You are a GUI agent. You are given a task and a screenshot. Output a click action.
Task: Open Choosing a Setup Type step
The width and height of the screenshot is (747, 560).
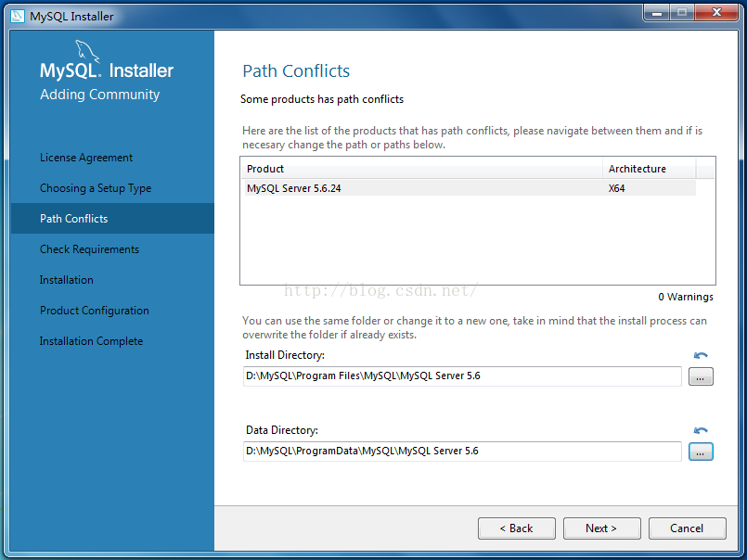tap(96, 188)
